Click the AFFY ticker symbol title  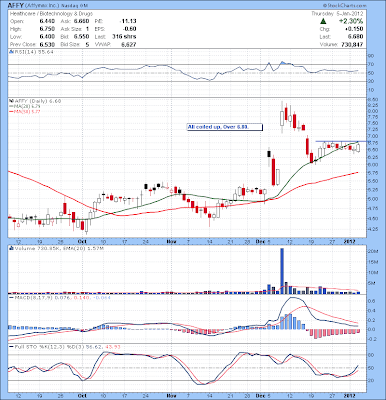[x=15, y=6]
